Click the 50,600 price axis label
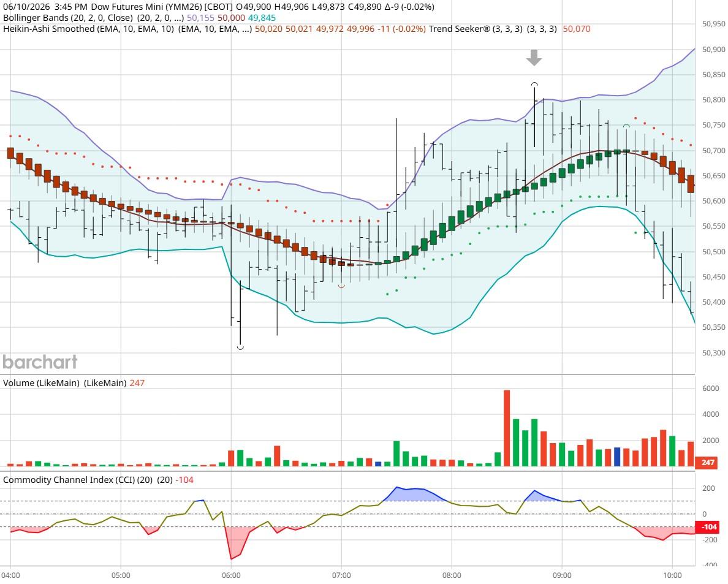This screenshot has width=728, height=584. [x=714, y=202]
